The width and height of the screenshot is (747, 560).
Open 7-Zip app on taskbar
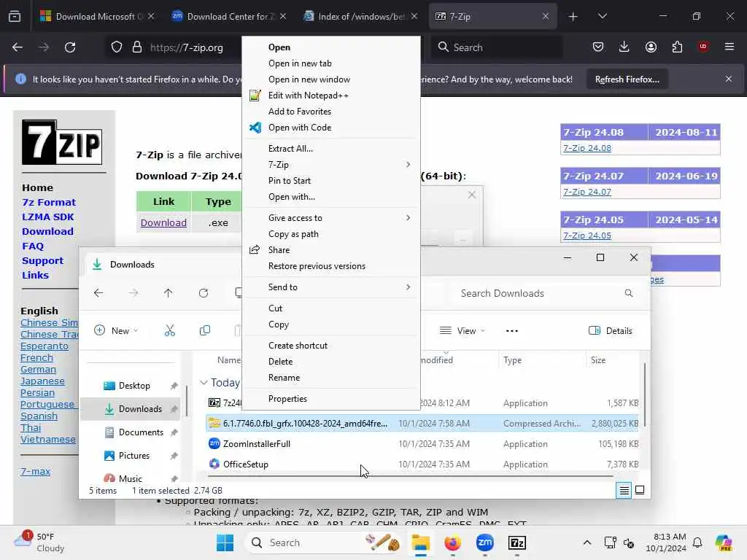tap(517, 542)
